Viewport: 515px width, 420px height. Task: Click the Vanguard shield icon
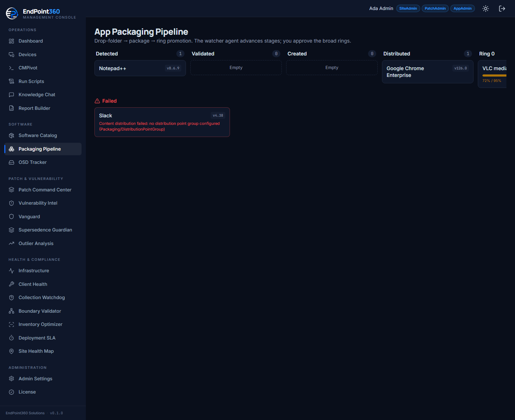pyautogui.click(x=11, y=217)
